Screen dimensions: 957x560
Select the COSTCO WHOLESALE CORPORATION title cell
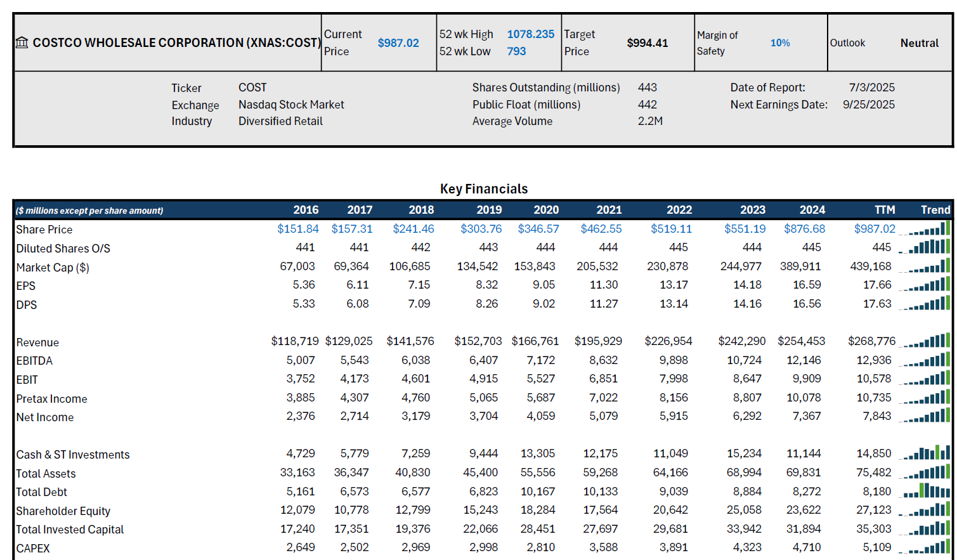pyautogui.click(x=176, y=42)
